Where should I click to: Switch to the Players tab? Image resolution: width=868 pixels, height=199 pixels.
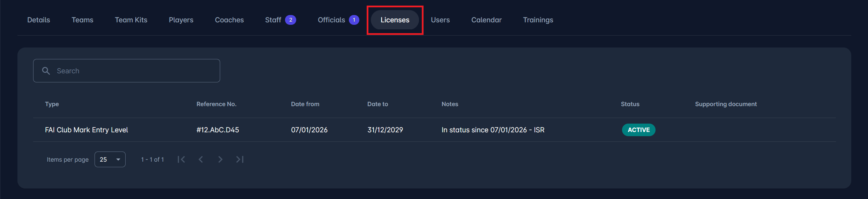[x=181, y=20]
